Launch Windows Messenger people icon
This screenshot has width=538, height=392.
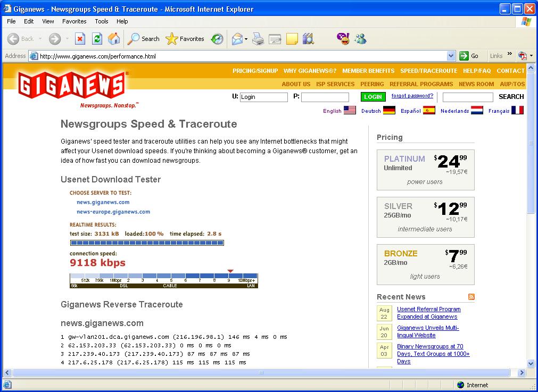point(361,39)
